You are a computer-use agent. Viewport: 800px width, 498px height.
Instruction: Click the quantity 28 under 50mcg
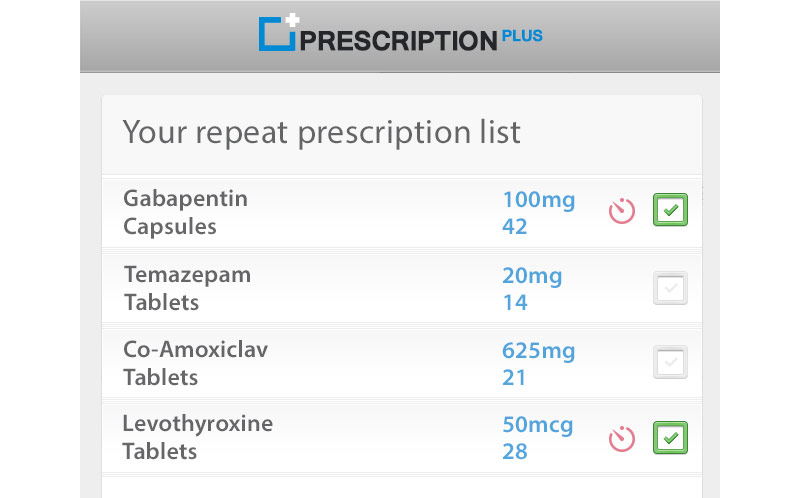click(x=514, y=452)
